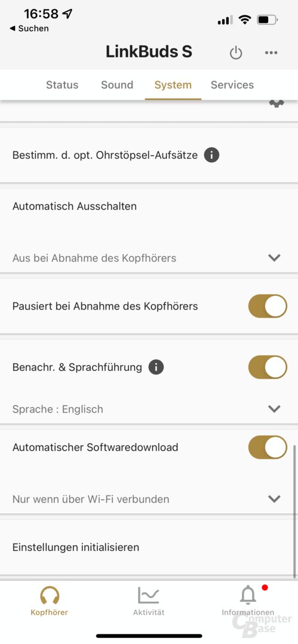Viewport: 298px width, 644px height.
Task: Open the three-dot more options menu
Action: pos(271,52)
